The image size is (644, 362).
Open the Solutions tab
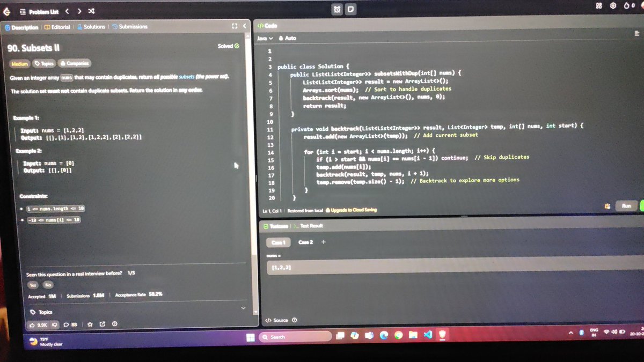click(x=91, y=27)
